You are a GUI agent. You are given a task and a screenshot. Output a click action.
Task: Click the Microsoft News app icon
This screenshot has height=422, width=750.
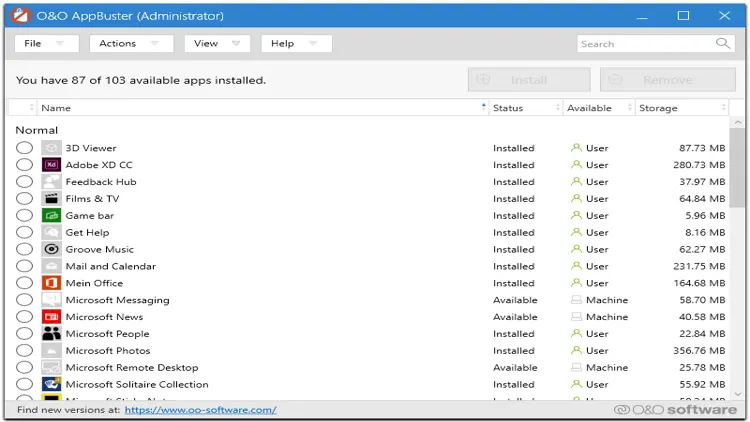[x=51, y=317]
